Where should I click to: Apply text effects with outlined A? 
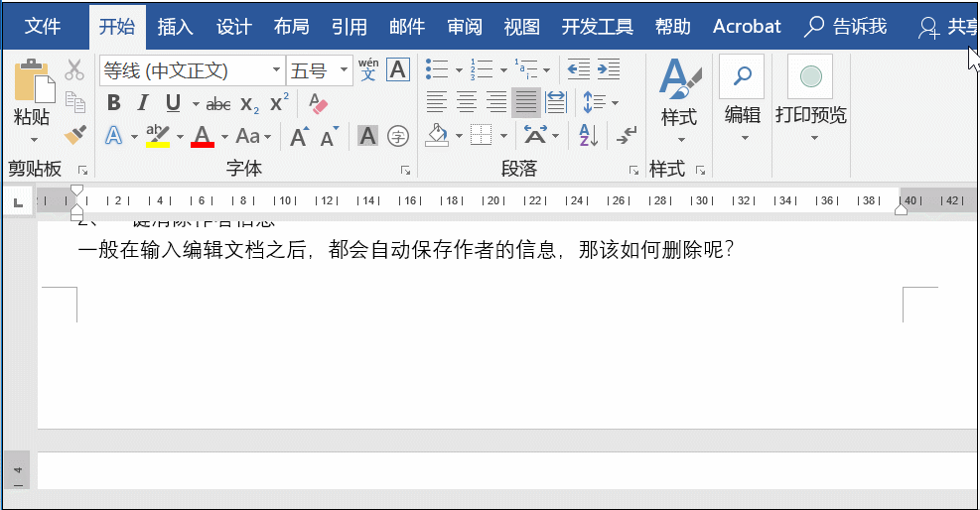pos(114,136)
